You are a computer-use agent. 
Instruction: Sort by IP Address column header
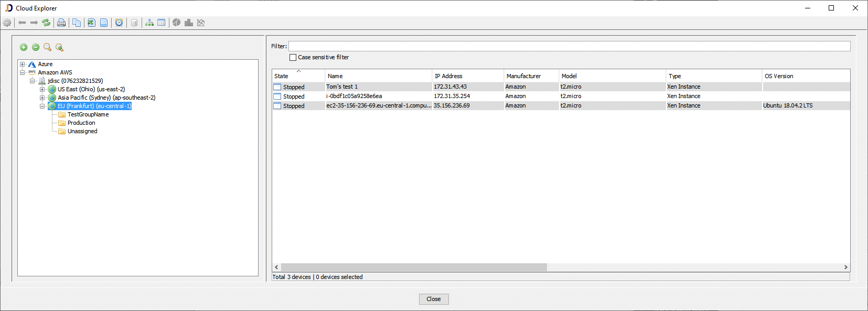(467, 76)
